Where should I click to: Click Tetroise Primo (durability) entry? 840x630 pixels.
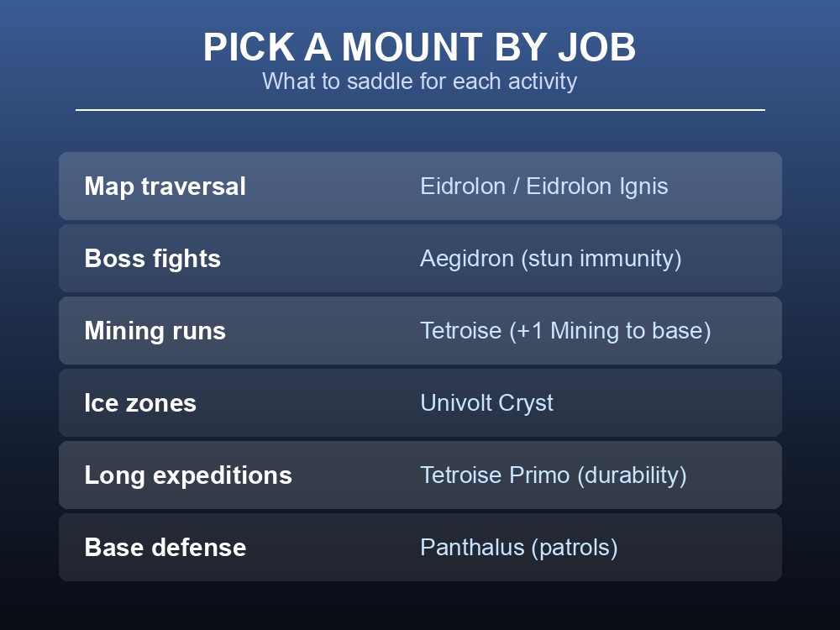click(553, 475)
